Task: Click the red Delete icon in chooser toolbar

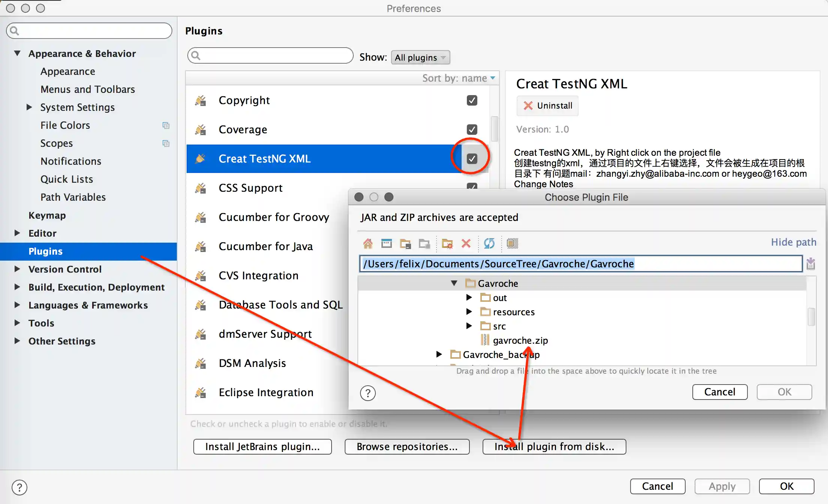Action: click(466, 244)
